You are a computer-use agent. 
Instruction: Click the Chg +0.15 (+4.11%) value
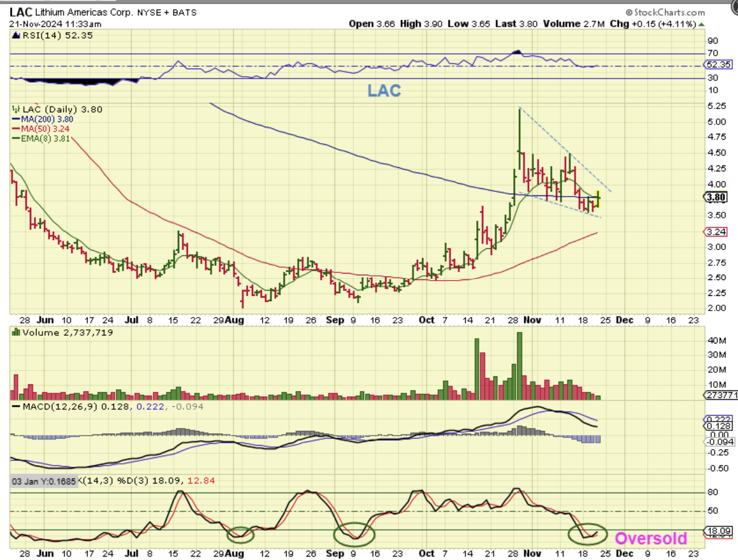click(653, 23)
